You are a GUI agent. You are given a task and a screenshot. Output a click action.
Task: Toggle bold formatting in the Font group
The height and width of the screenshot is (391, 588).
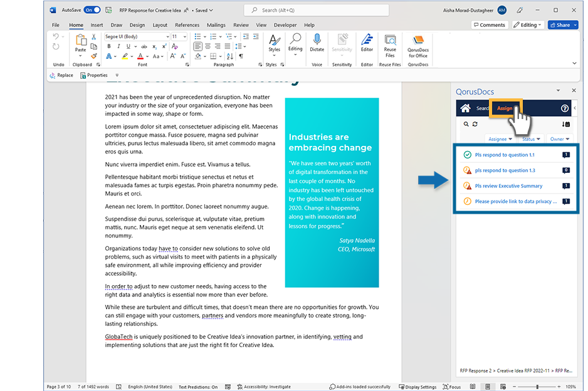pos(108,46)
